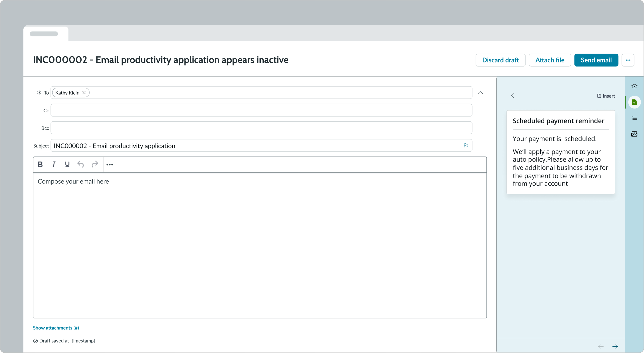The image size is (644, 353).
Task: Open the list icon in the right sidebar
Action: point(634,118)
